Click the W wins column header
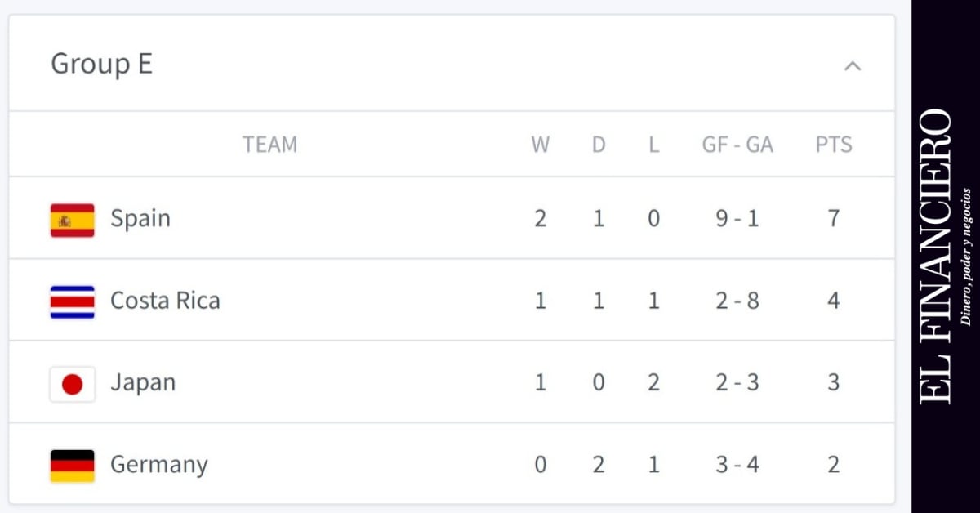Image resolution: width=980 pixels, height=513 pixels. click(x=541, y=145)
